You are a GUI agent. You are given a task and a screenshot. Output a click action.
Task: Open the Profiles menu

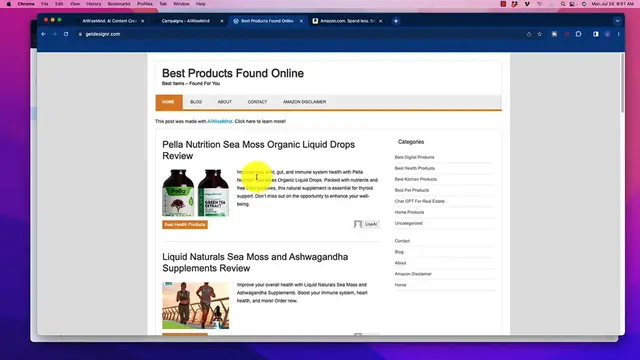coord(144,4)
